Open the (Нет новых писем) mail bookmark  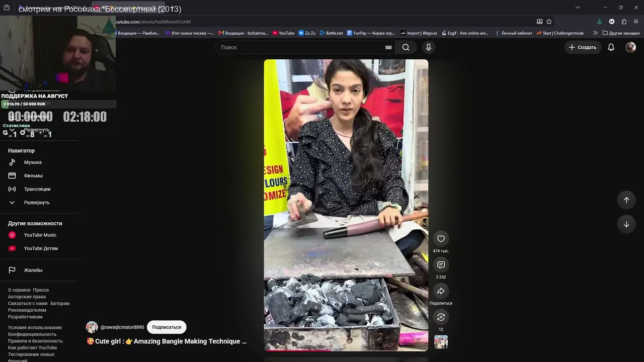click(190, 33)
